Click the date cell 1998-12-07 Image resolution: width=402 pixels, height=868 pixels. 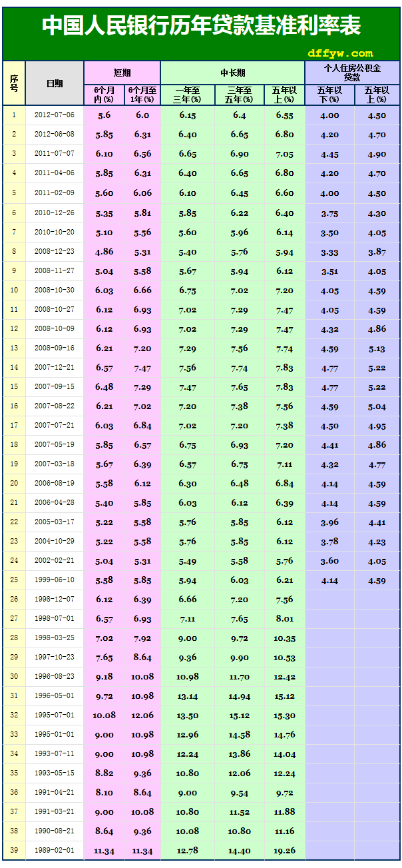[55, 600]
